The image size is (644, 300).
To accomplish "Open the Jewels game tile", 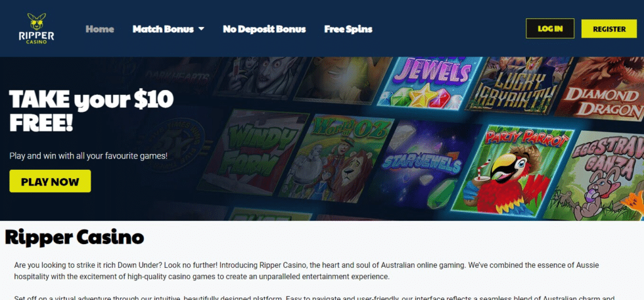I will click(430, 82).
